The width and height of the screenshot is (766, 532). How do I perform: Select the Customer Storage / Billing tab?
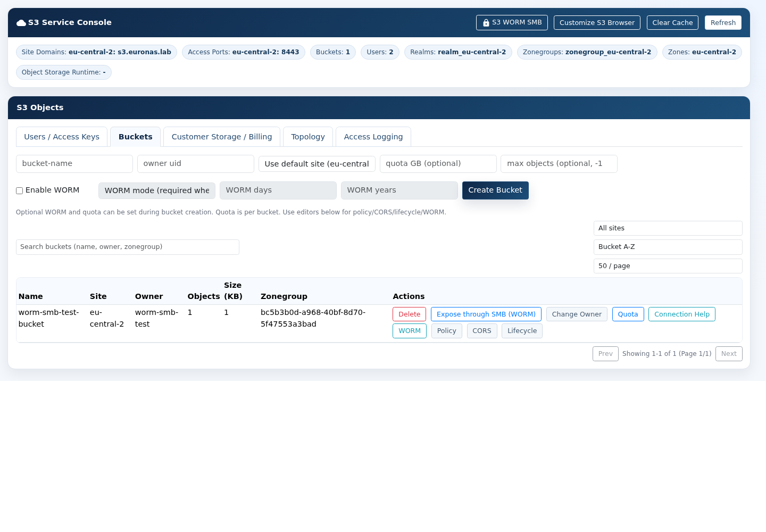[222, 137]
